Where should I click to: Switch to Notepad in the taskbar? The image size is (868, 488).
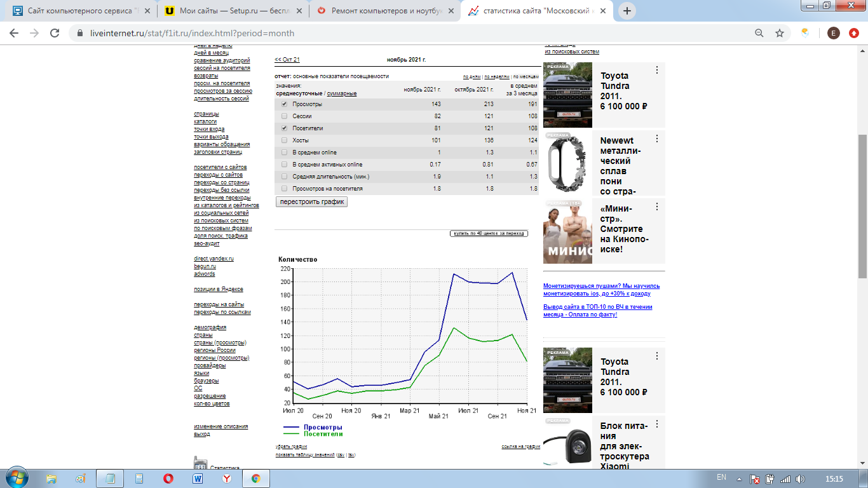(110, 478)
